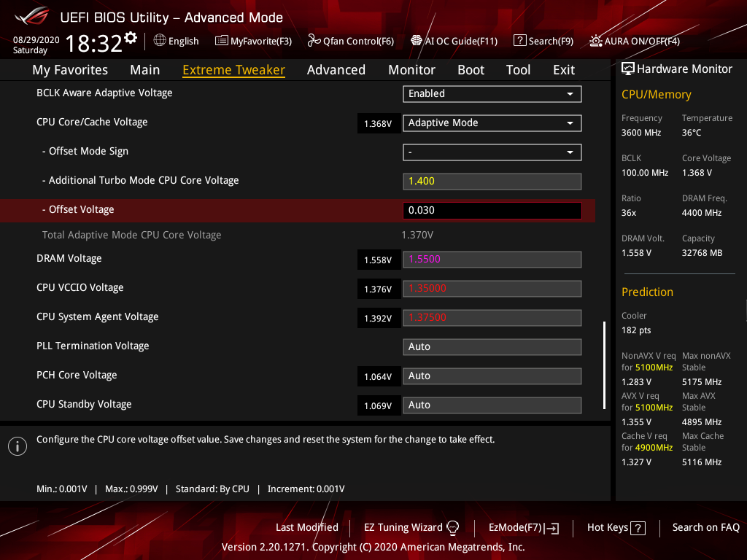Open BCLK Aware Adaptive Voltage dropdown
The height and width of the screenshot is (560, 747).
(492, 94)
